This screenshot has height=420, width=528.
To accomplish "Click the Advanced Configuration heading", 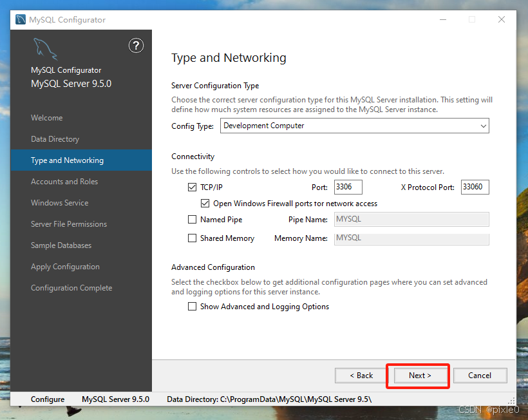I will tap(213, 267).
